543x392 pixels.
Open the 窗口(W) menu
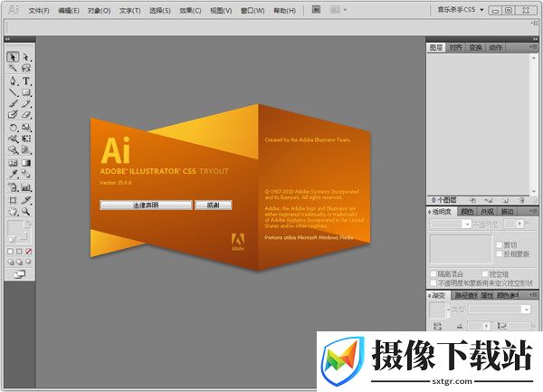252,11
